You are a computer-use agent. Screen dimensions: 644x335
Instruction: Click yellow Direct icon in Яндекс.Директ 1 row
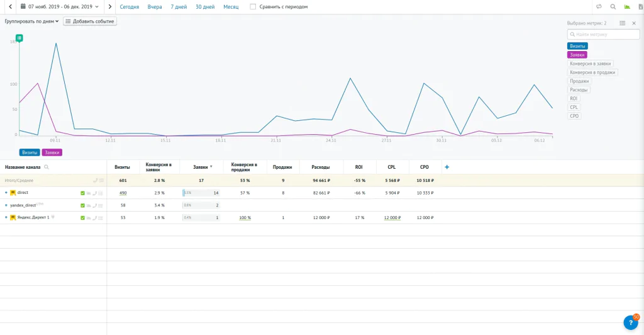coord(13,217)
